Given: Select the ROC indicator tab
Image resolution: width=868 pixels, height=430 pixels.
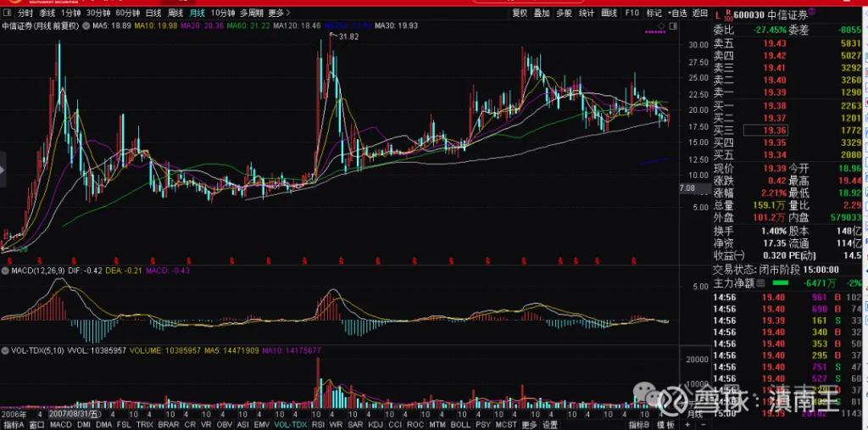Looking at the screenshot, I should click(x=415, y=425).
